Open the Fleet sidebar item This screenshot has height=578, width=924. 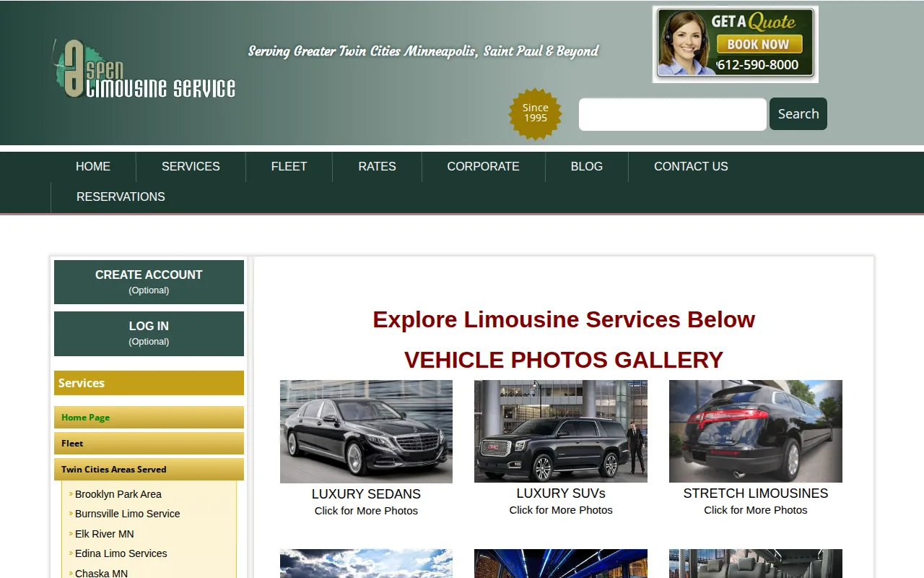coord(149,443)
